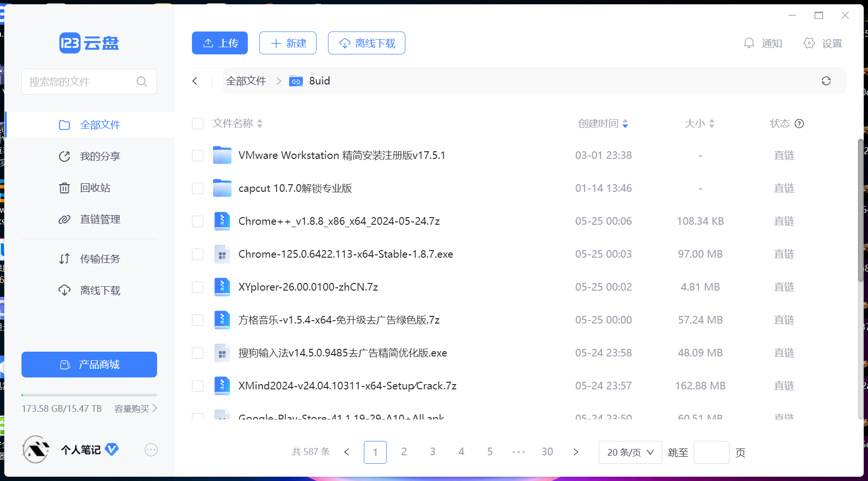This screenshot has width=868, height=481.
Task: Go to page 4
Action: point(461,452)
